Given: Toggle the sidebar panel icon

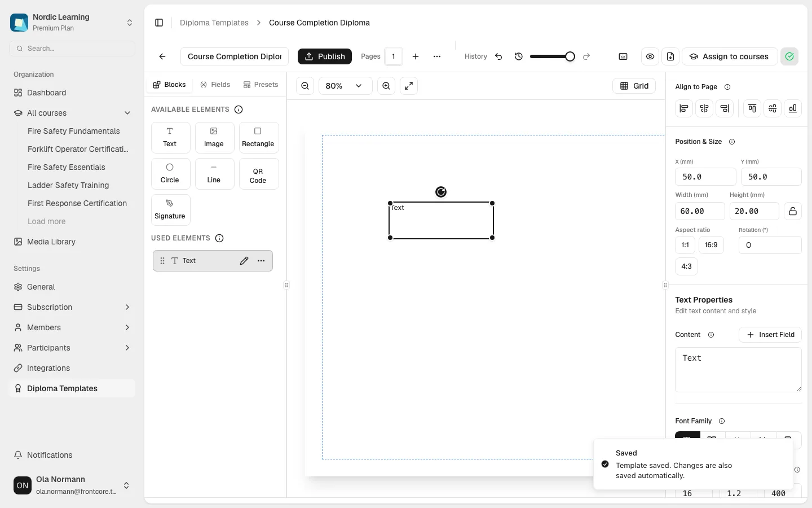Looking at the screenshot, I should 159,23.
